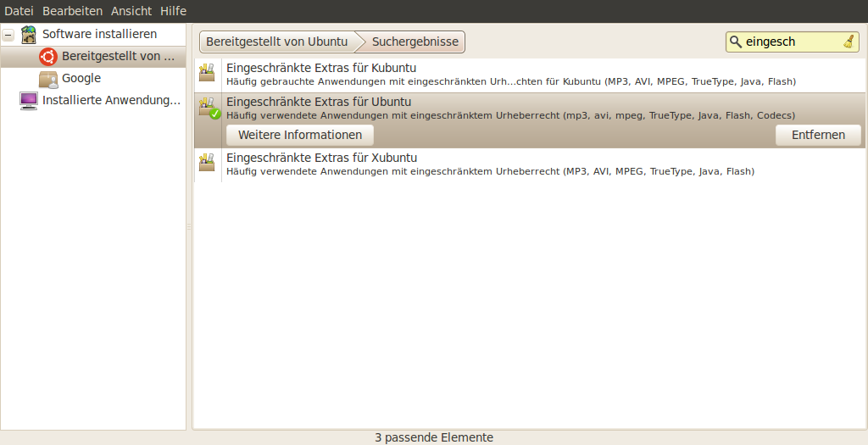This screenshot has width=868, height=445.
Task: Click Ubuntu extras description mentioning Codecs
Action: 510,115
